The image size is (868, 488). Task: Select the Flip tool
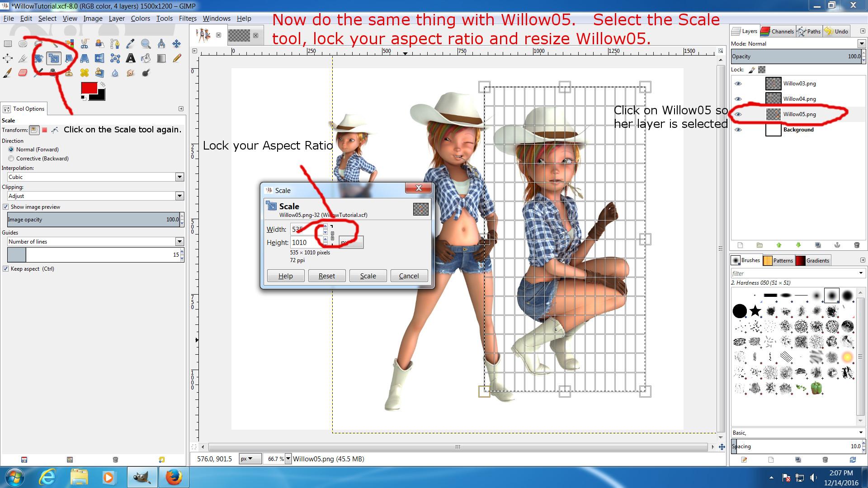click(x=99, y=58)
